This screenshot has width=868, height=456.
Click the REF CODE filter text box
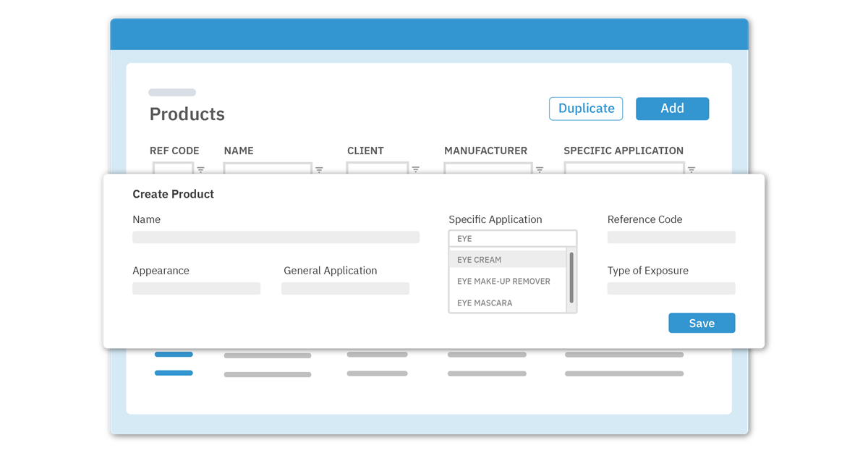172,170
